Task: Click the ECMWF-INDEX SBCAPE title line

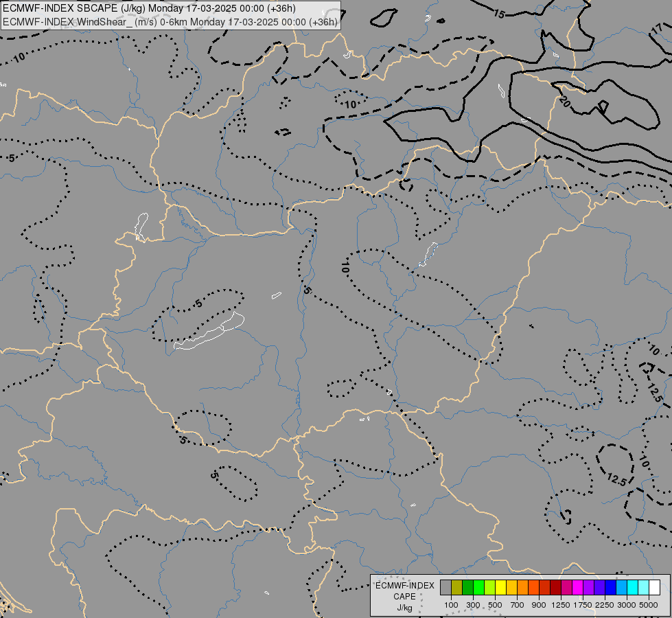Action: coord(149,8)
